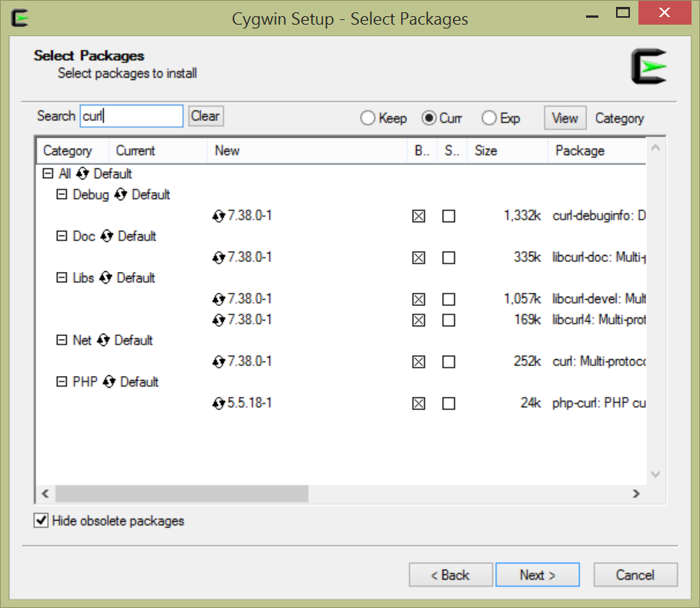Toggle source checkbox for curl-debuginfo
700x608 pixels.
point(449,217)
